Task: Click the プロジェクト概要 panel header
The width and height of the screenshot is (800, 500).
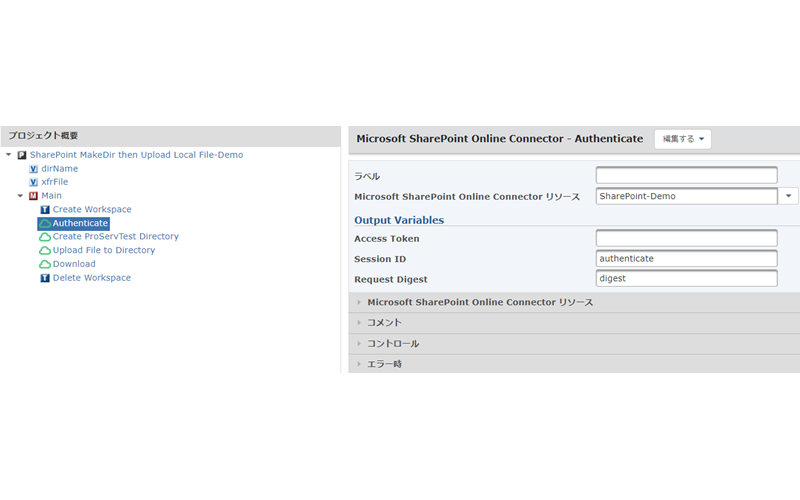Action: 171,136
